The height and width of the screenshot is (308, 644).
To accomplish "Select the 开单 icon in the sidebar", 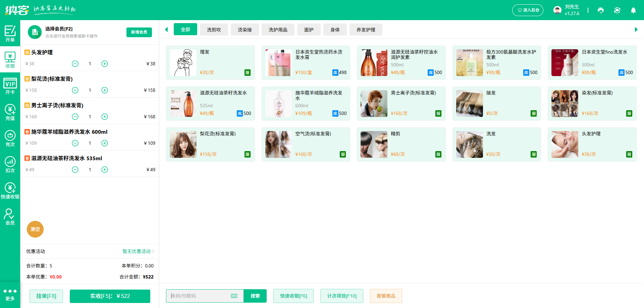I will click(x=10, y=34).
